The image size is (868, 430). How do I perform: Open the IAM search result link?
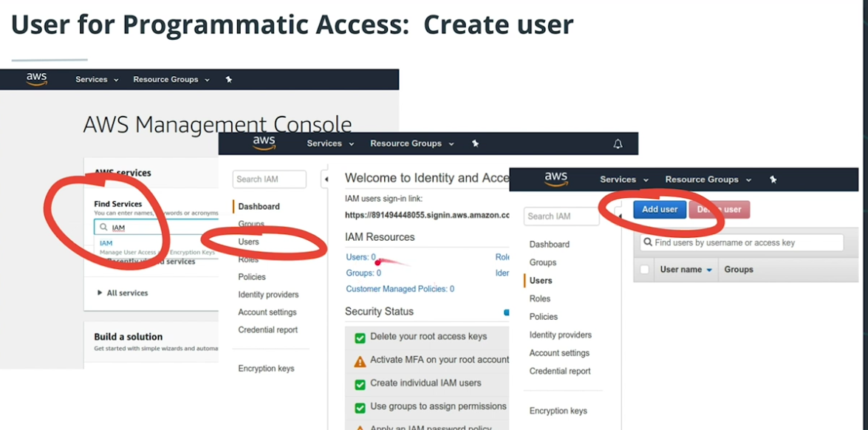point(106,243)
